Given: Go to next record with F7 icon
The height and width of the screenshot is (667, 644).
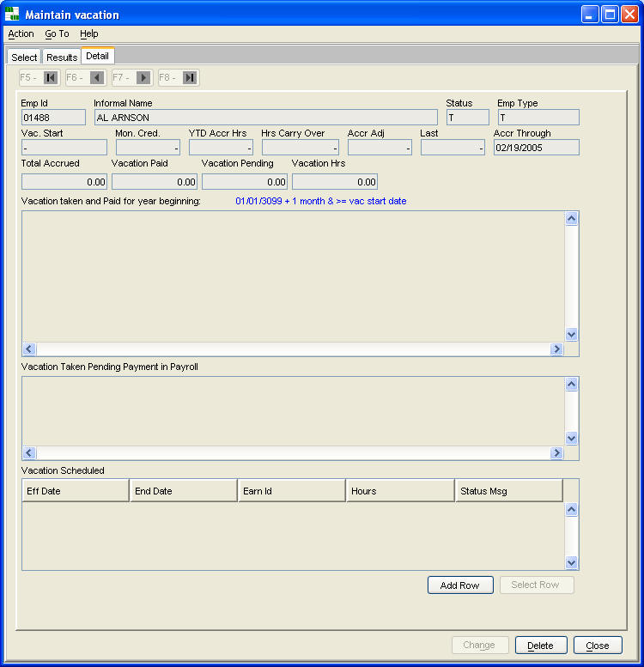Looking at the screenshot, I should click(x=143, y=78).
